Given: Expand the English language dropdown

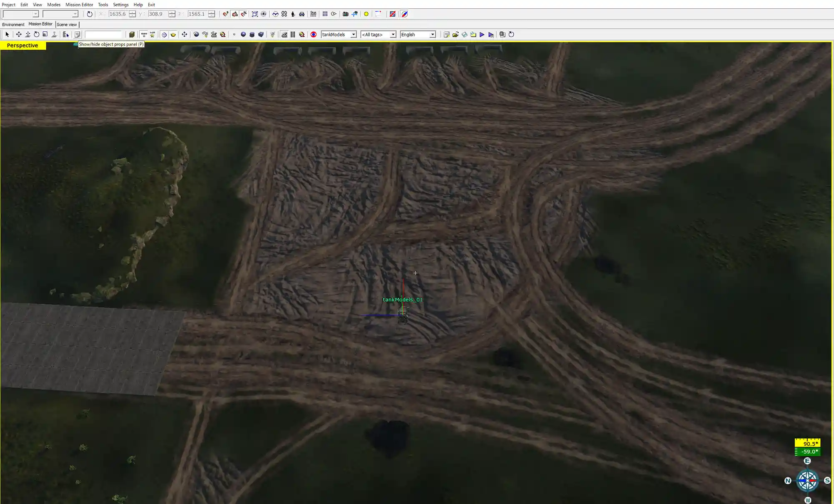Looking at the screenshot, I should (432, 35).
